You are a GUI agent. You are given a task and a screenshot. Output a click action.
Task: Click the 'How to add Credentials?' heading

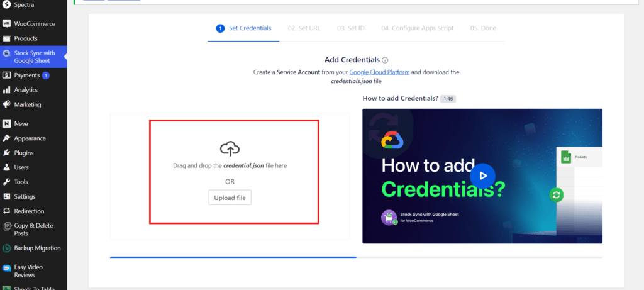click(x=401, y=99)
